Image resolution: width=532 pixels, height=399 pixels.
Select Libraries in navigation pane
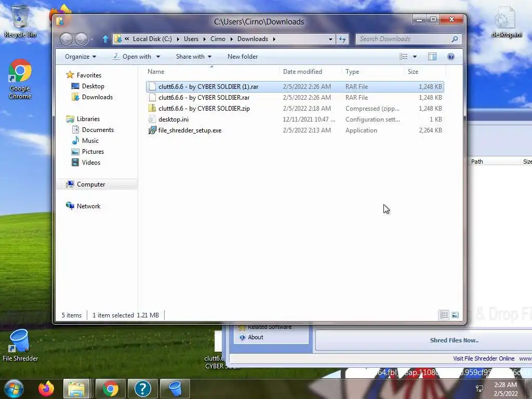pyautogui.click(x=88, y=119)
